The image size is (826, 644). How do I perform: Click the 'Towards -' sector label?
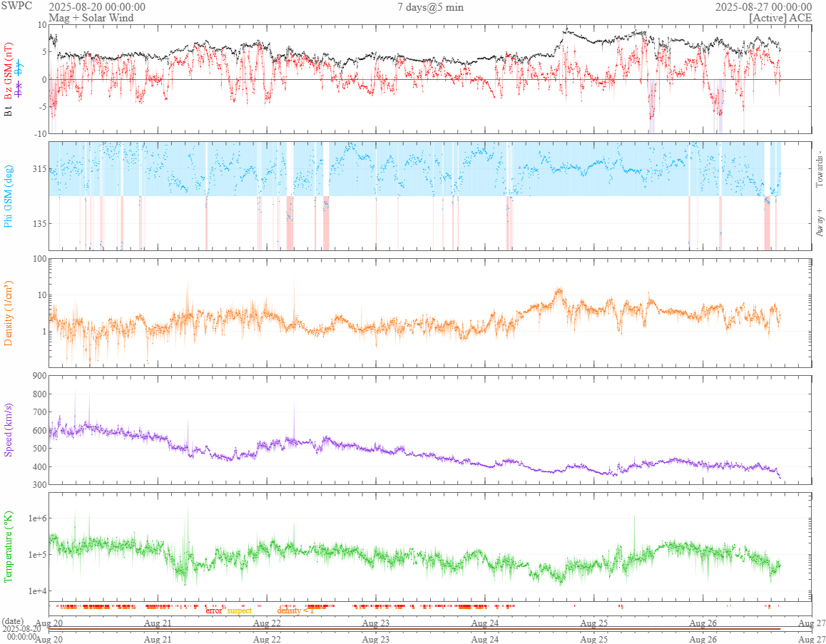pyautogui.click(x=819, y=168)
